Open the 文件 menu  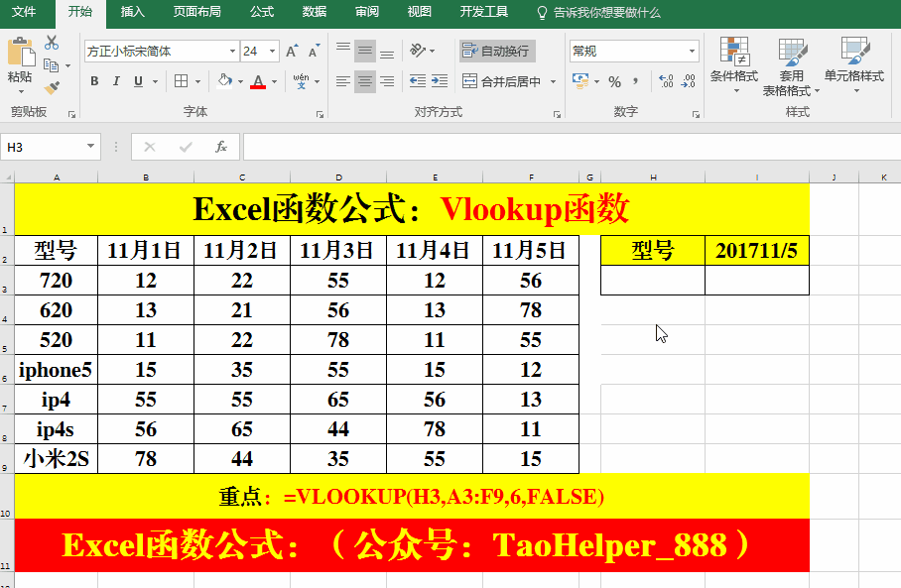click(x=24, y=12)
